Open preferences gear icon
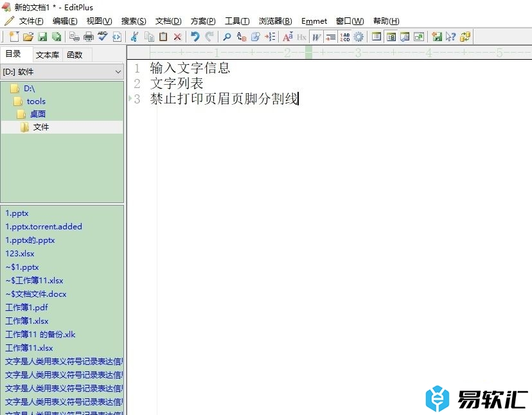The width and height of the screenshot is (532, 415). point(359,37)
